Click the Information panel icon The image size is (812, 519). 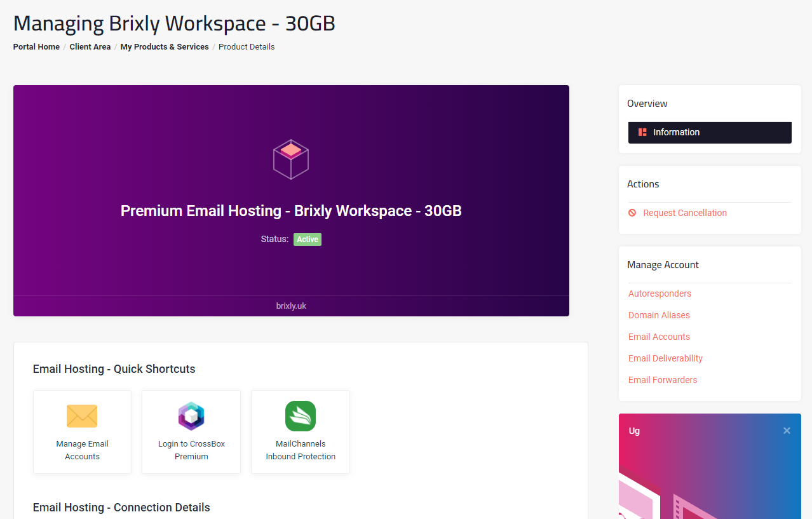click(642, 132)
